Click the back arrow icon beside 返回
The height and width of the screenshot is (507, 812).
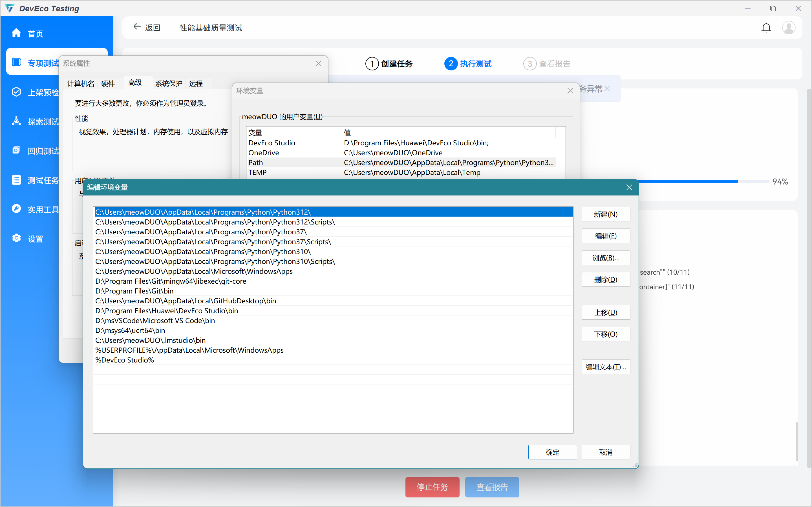pyautogui.click(x=137, y=27)
